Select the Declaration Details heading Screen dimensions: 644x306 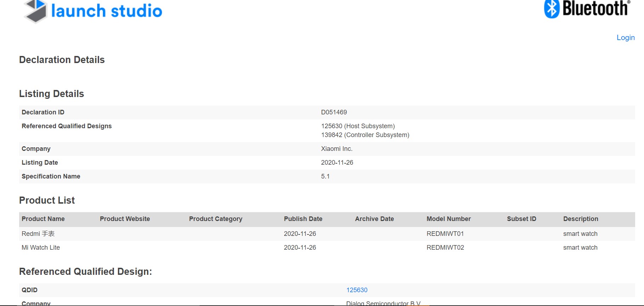(62, 60)
